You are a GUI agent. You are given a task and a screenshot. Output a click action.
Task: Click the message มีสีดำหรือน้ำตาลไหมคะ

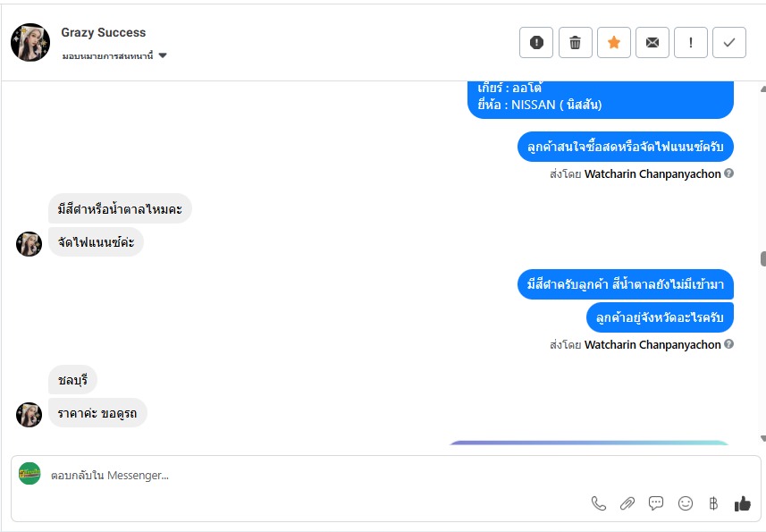[120, 209]
